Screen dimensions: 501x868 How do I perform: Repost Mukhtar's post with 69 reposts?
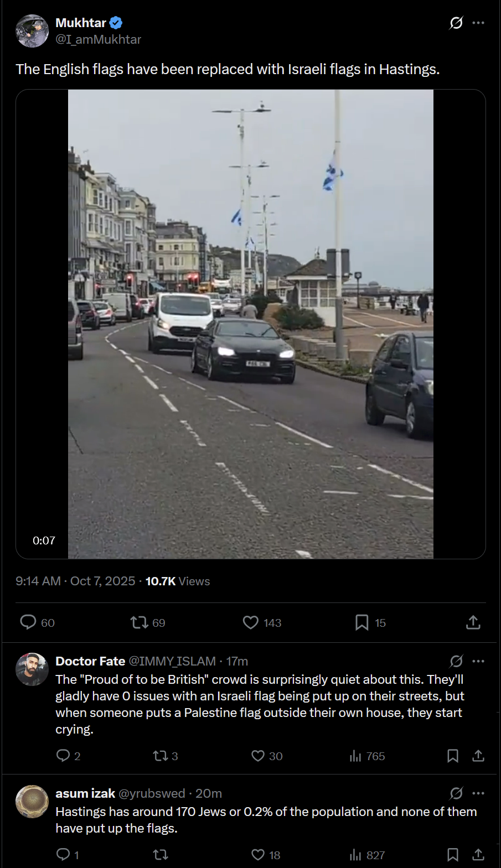(139, 622)
